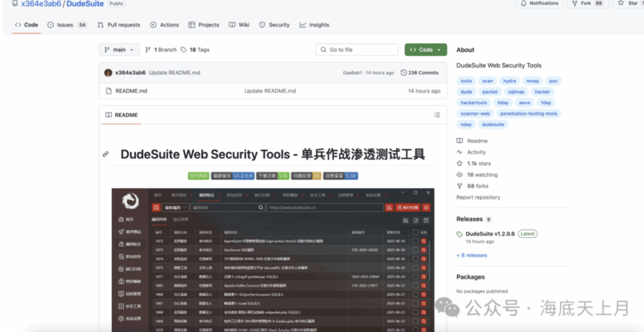Click the README outline list icon
This screenshot has width=644, height=332.
[437, 115]
